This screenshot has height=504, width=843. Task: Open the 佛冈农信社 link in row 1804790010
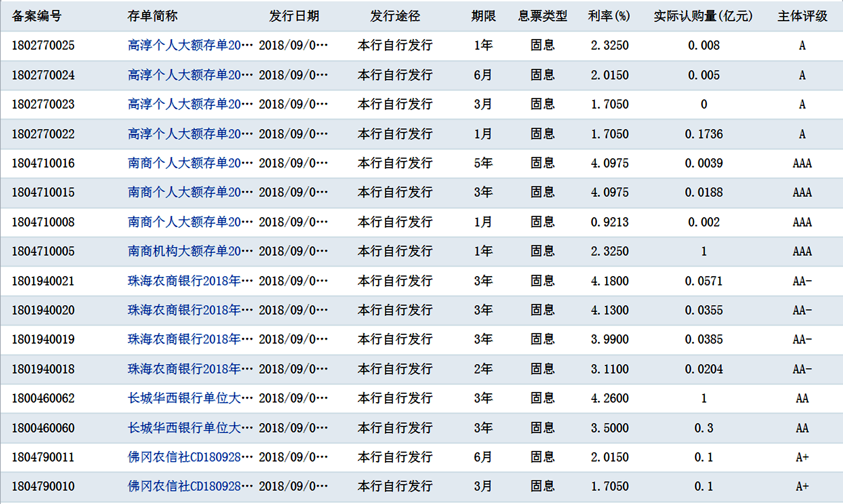[190, 486]
